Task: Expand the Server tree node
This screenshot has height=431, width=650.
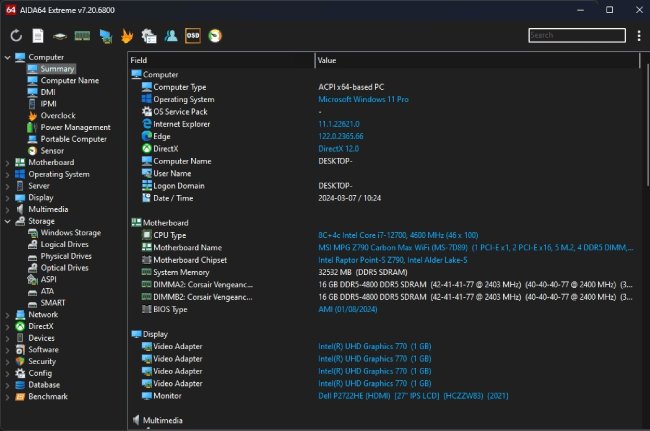Action: point(7,186)
